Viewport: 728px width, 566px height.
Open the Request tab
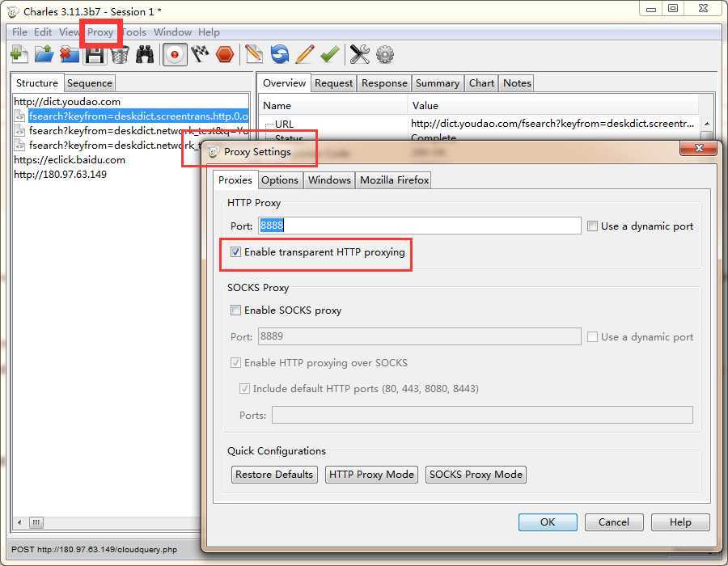point(333,83)
